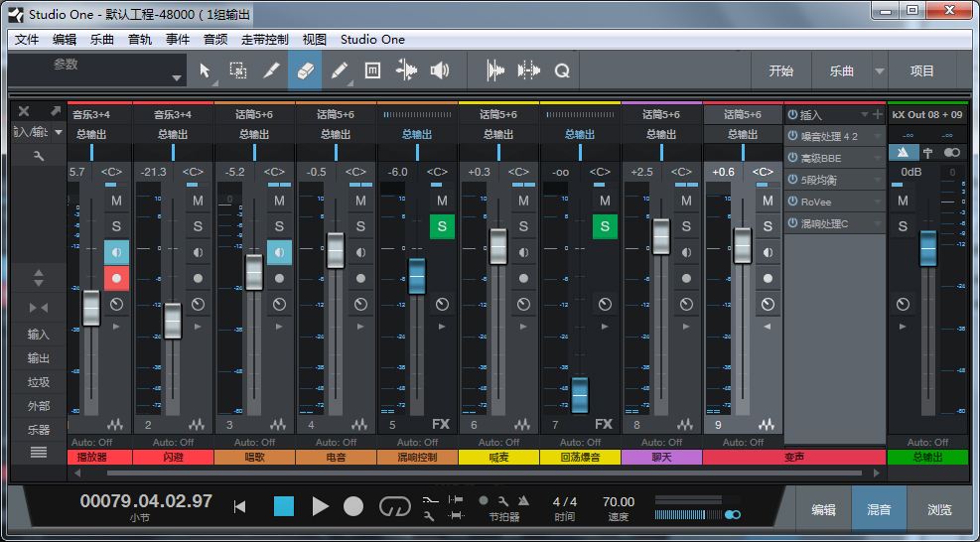
Task: Click the Record button in transport
Action: [353, 506]
